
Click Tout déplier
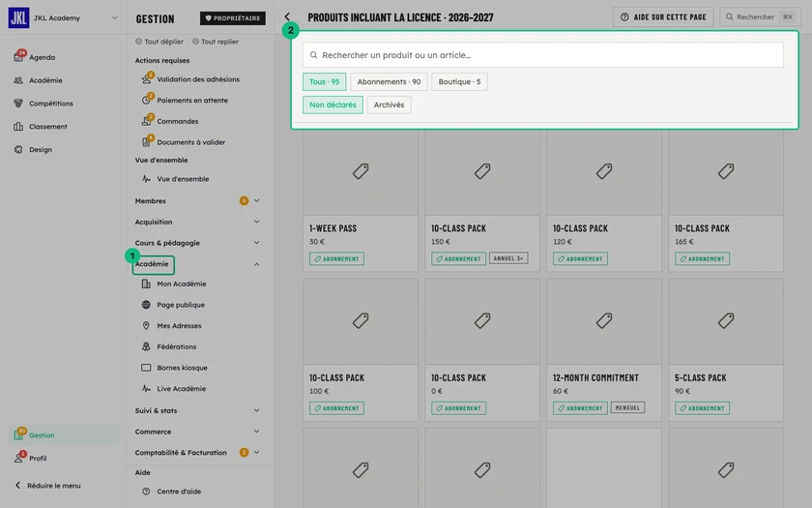[159, 42]
